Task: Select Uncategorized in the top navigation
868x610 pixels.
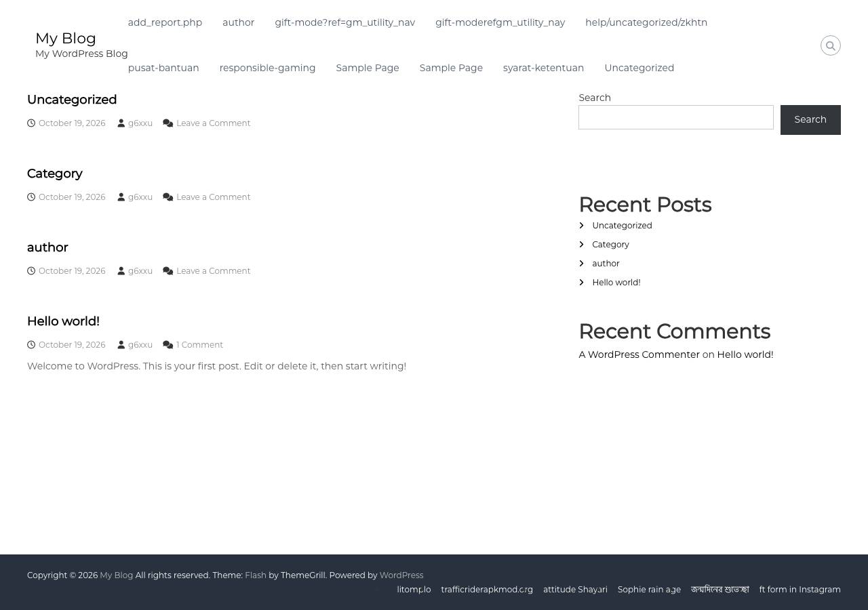Action: [639, 68]
